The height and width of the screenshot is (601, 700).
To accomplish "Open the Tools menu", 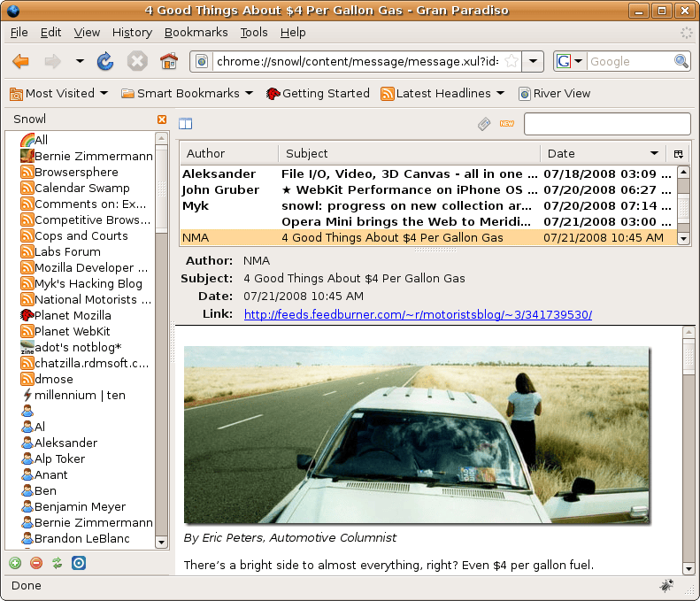I will click(254, 33).
